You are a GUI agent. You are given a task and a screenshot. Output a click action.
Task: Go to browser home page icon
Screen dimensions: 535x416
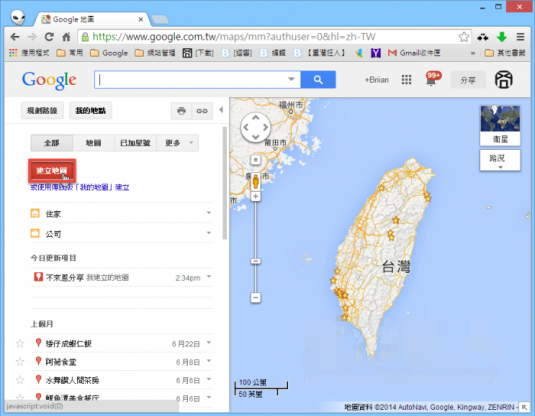coord(66,37)
